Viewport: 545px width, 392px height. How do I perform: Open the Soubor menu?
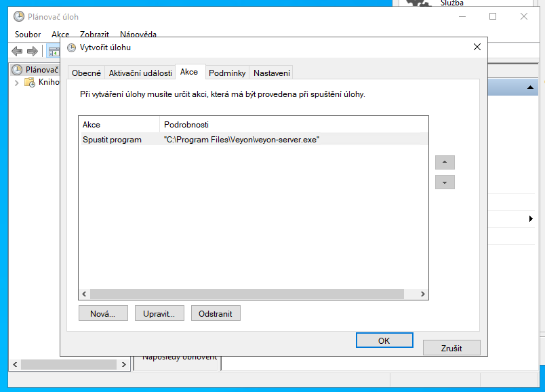pos(28,34)
